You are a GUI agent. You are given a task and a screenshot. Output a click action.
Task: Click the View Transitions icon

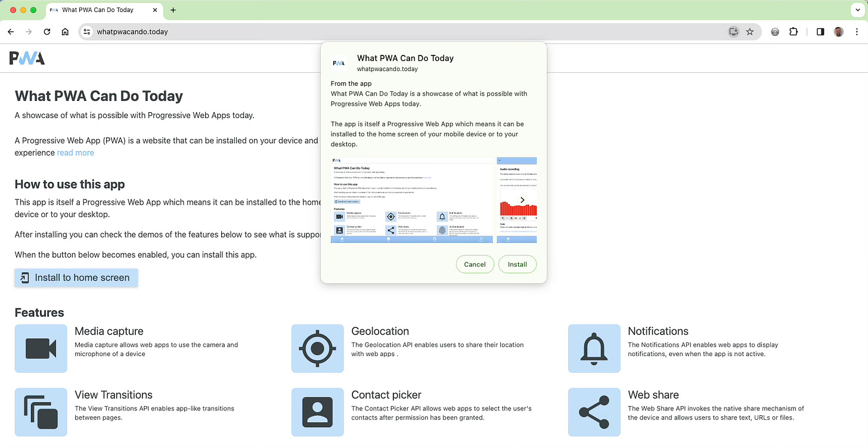coord(41,412)
